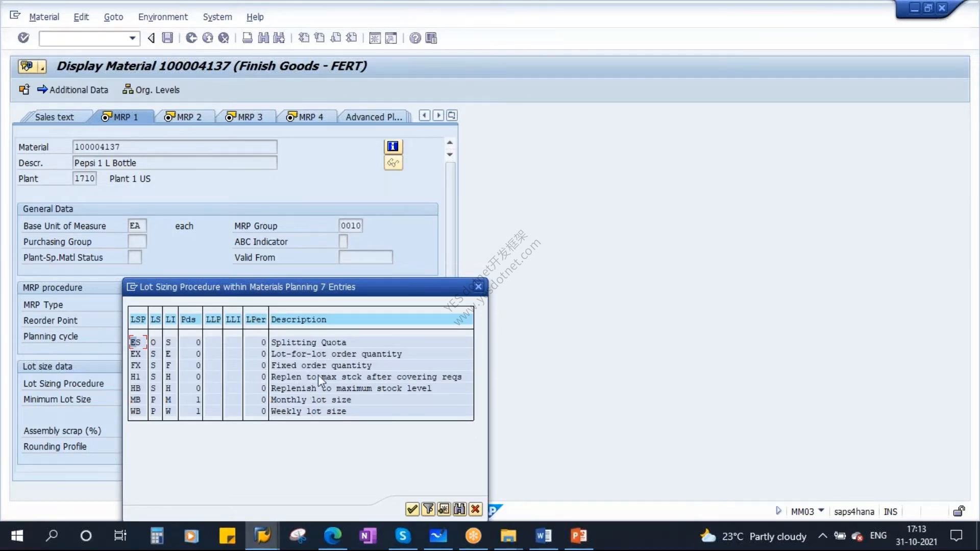Click the Additional Data button
This screenshot has width=980, height=551.
click(72, 90)
